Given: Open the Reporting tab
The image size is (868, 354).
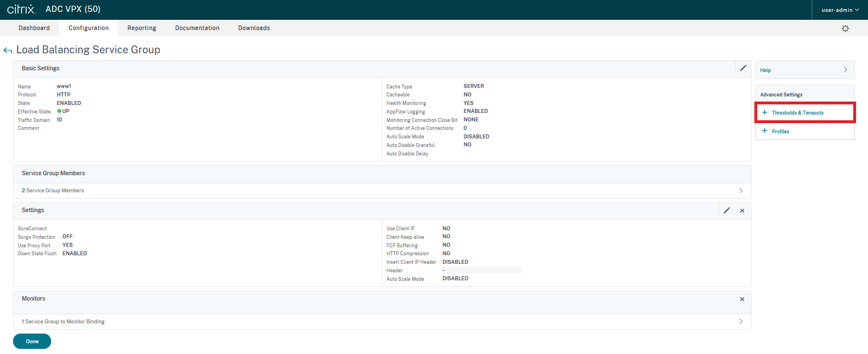Looking at the screenshot, I should [x=141, y=28].
